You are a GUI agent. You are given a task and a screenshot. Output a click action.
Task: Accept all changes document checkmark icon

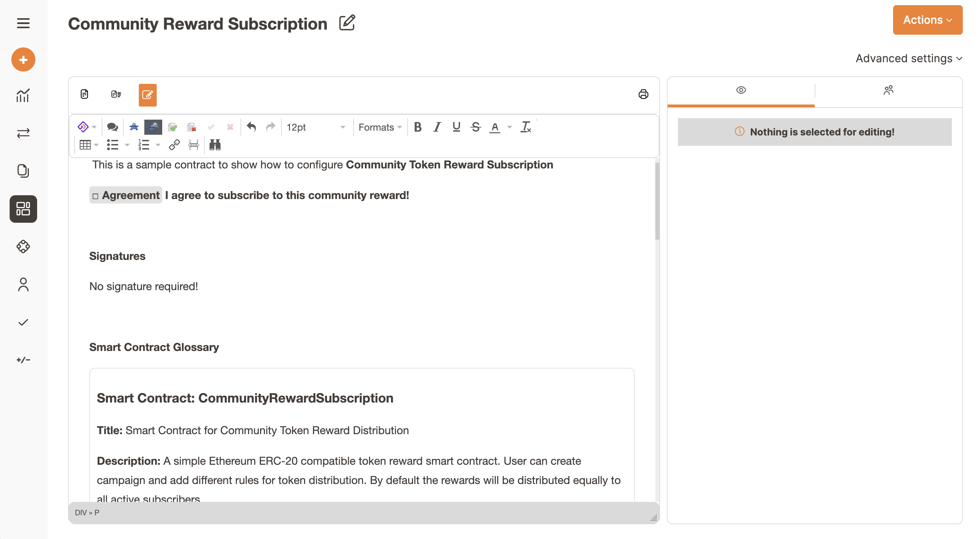172,127
